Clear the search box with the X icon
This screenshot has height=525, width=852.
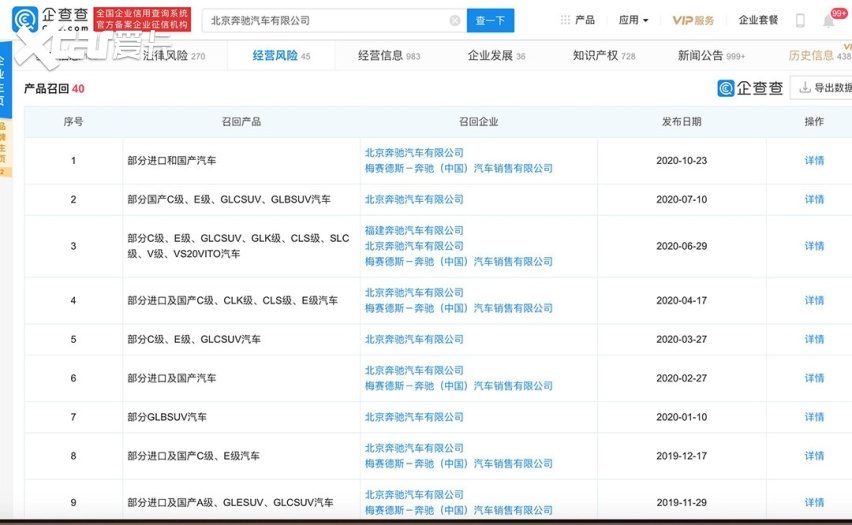pos(455,20)
